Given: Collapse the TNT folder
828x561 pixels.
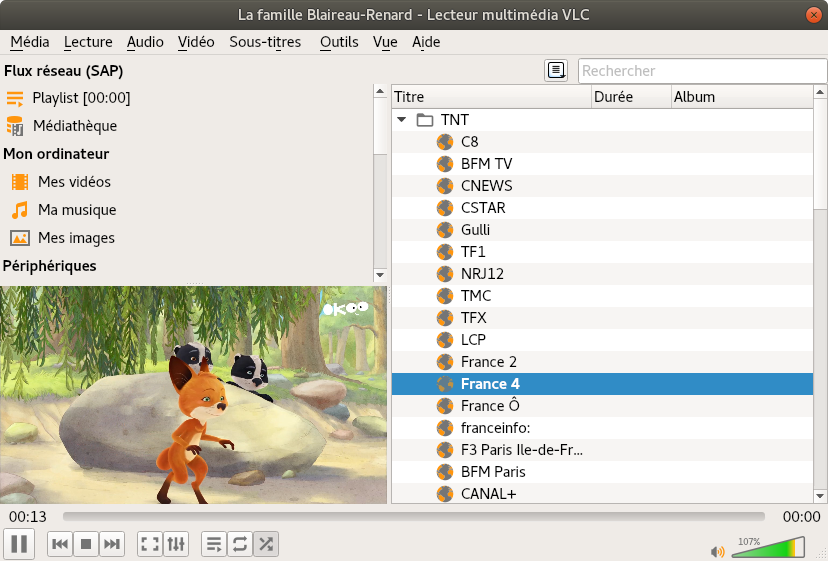Looking at the screenshot, I should pyautogui.click(x=402, y=120).
